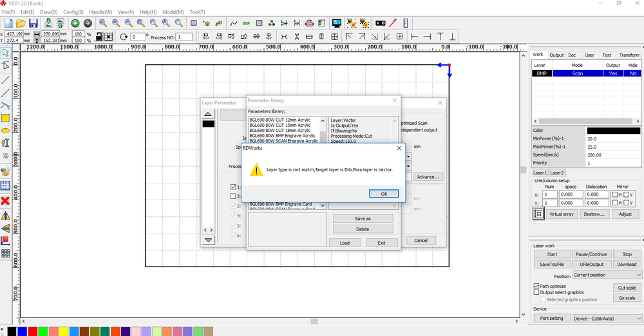Click the BMP toolbar icon
This screenshot has height=336, width=644.
point(247,23)
